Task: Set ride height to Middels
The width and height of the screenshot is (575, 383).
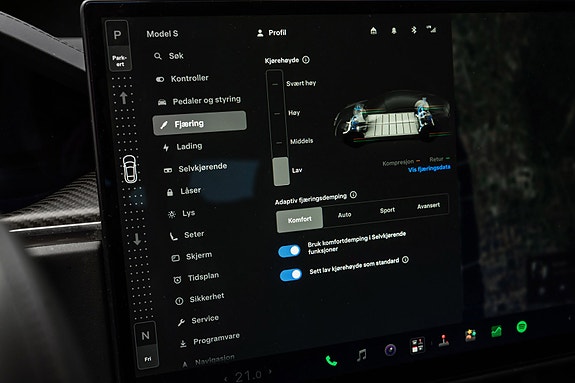Action: click(x=301, y=141)
